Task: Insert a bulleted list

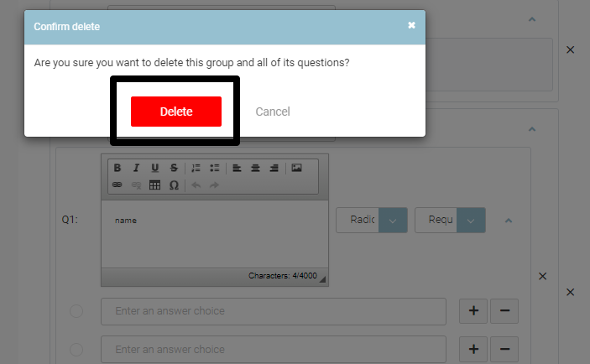Action: click(x=214, y=168)
